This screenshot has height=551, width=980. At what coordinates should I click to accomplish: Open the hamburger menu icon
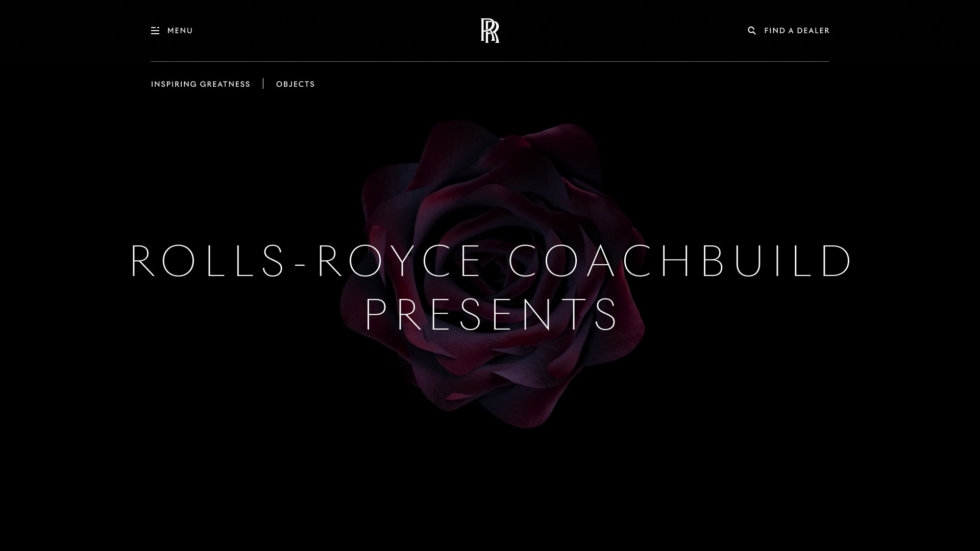(x=155, y=31)
